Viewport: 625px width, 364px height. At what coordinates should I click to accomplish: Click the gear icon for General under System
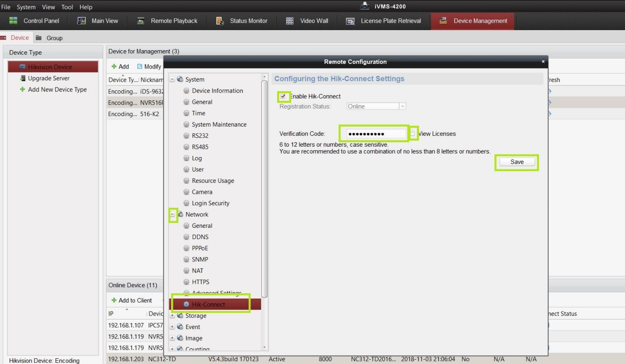(186, 102)
